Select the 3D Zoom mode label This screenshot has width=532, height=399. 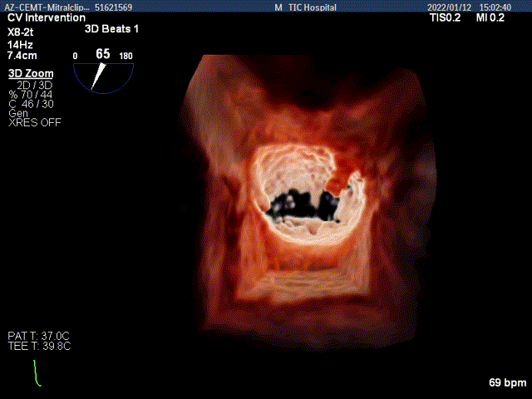pos(31,73)
